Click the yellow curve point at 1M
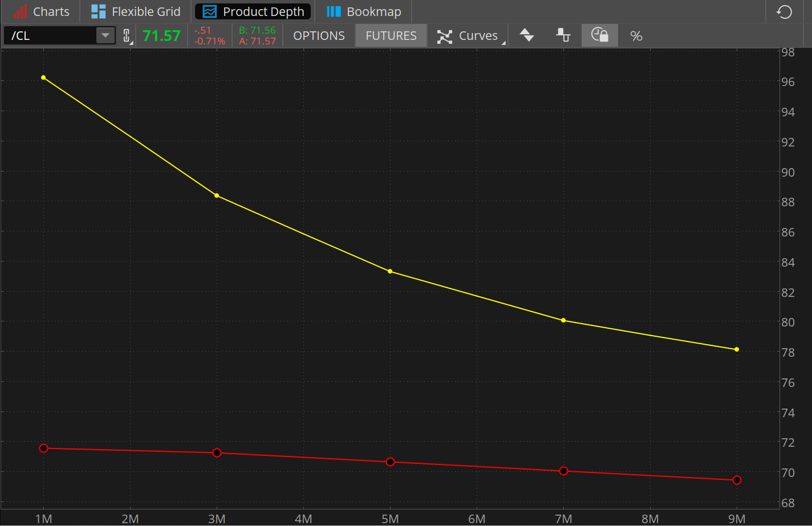 point(43,78)
